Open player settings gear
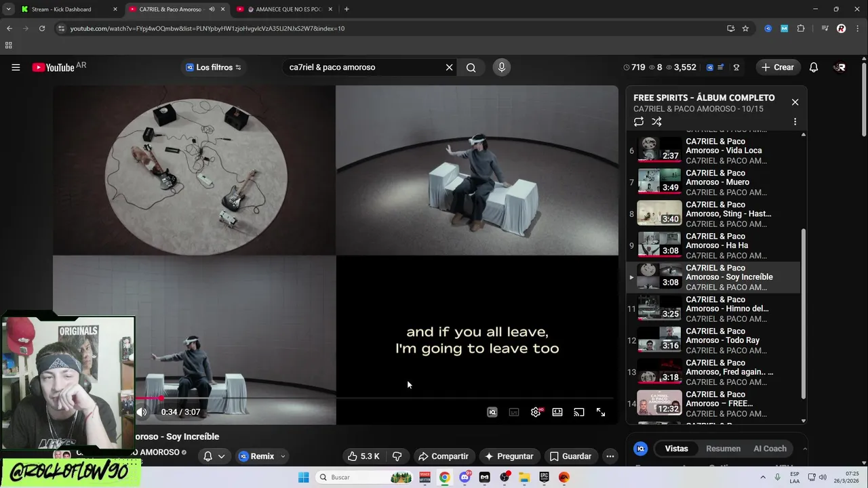Screen dimensions: 868x488 (536, 412)
